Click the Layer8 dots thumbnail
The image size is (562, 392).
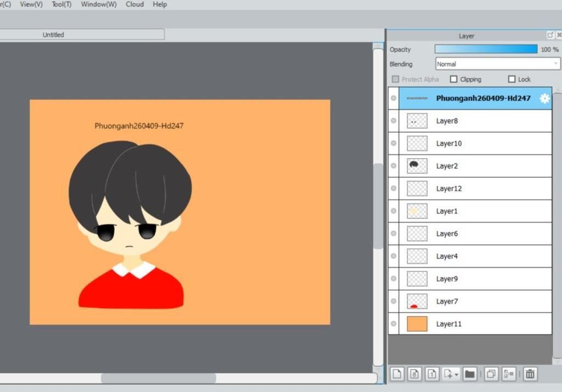coord(417,121)
